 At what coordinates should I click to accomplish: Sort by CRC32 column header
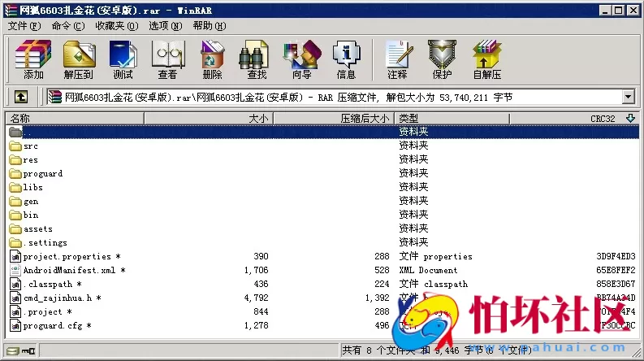(x=574, y=119)
